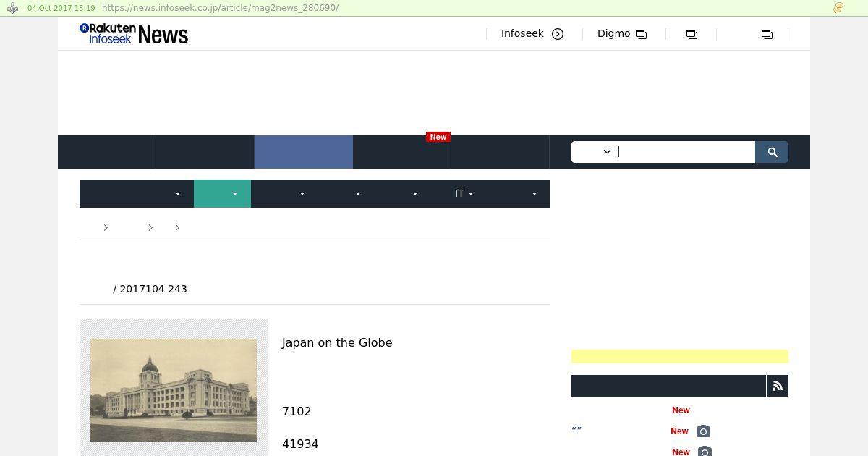868x456 pixels.
Task: Open the Infoseek header link
Action: [522, 34]
